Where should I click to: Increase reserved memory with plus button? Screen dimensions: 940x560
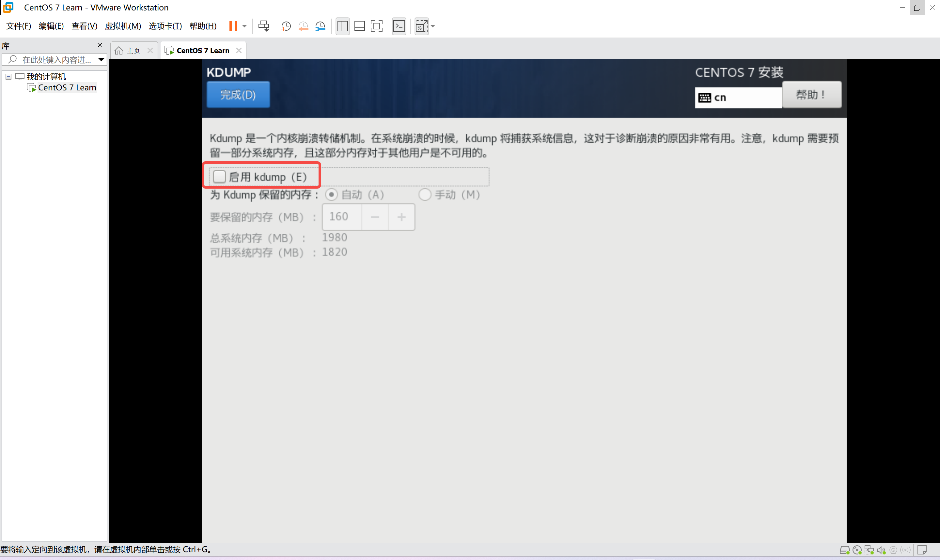(401, 217)
